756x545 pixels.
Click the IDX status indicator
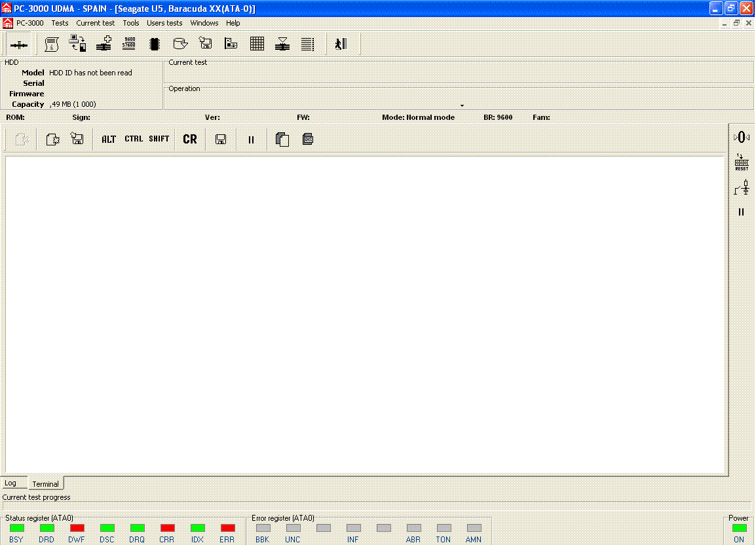(198, 528)
